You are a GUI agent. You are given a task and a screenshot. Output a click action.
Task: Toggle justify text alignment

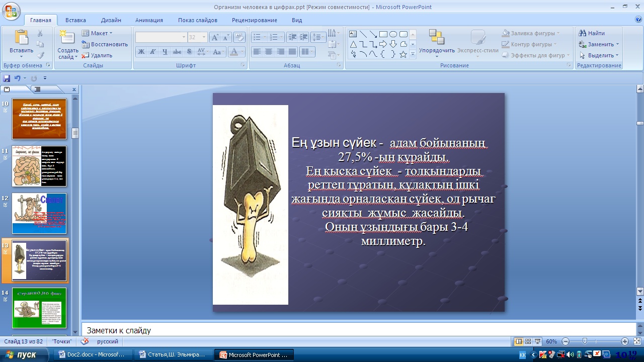click(x=292, y=52)
